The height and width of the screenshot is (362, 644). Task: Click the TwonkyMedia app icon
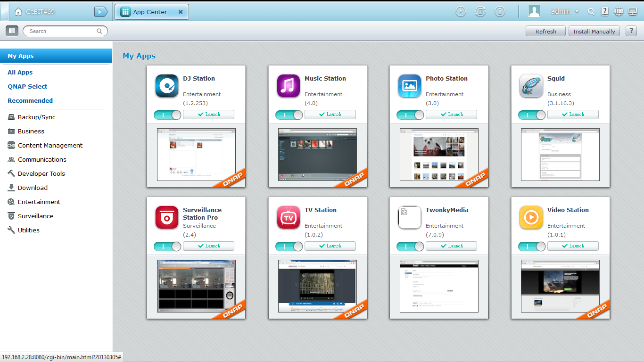coord(410,217)
